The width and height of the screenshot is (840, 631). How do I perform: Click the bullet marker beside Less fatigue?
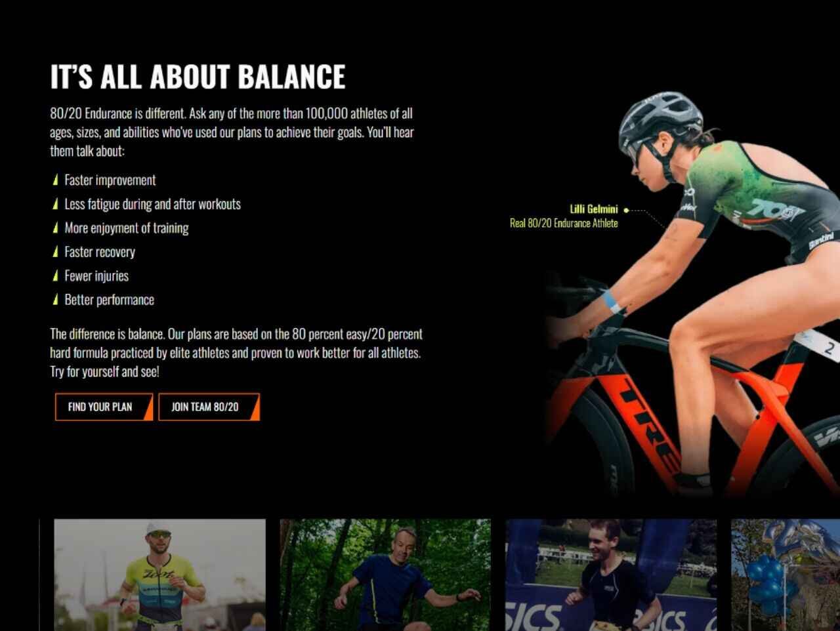56,204
